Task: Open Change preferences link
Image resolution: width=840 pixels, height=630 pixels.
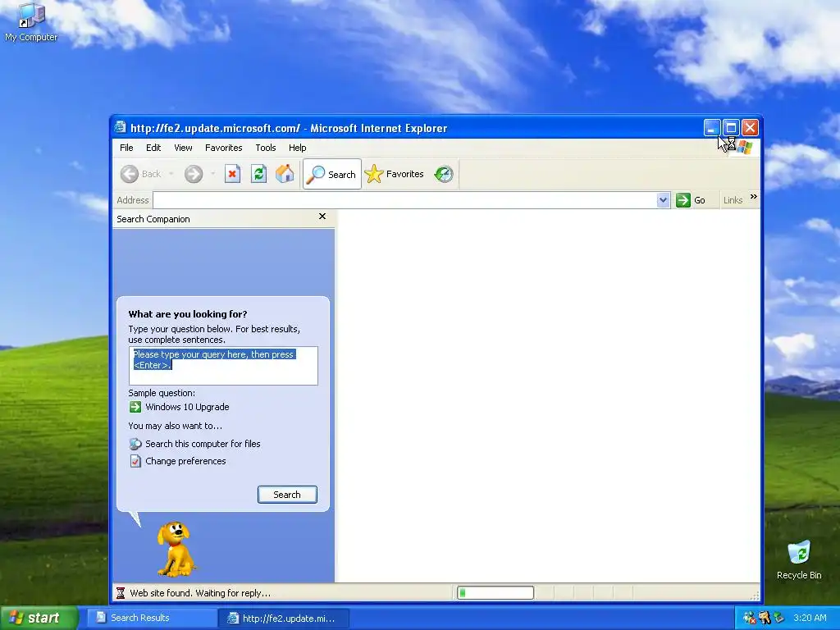Action: click(186, 461)
